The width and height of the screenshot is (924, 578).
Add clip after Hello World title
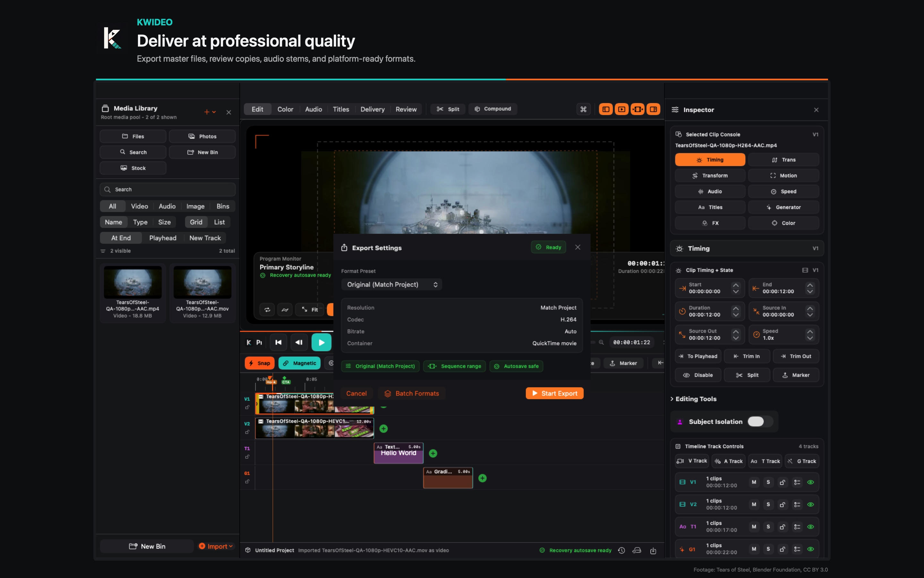click(x=433, y=453)
